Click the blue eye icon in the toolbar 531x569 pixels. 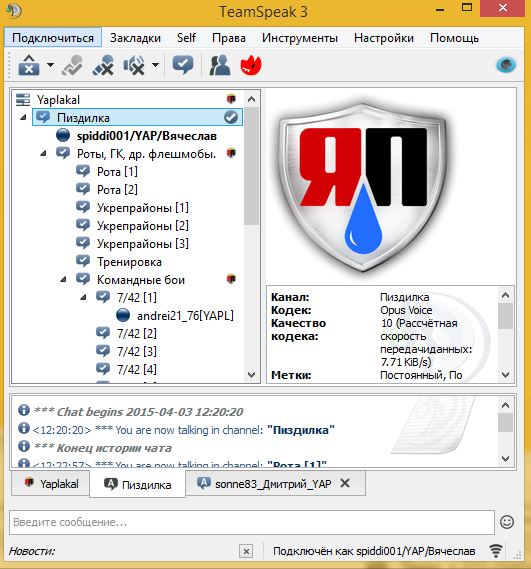[x=506, y=65]
